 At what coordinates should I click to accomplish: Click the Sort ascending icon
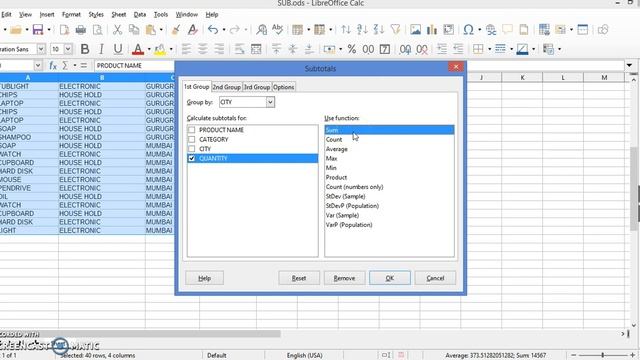tap(362, 30)
